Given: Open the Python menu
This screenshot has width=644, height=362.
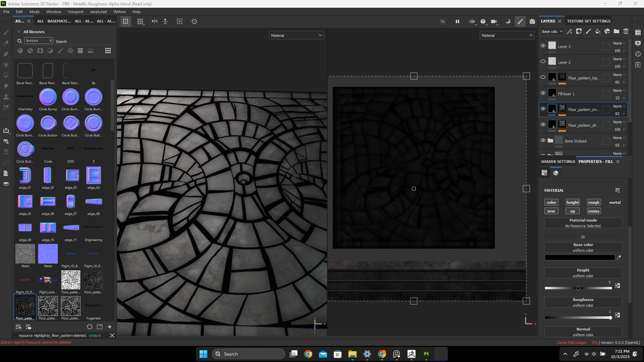Looking at the screenshot, I should pyautogui.click(x=119, y=12).
